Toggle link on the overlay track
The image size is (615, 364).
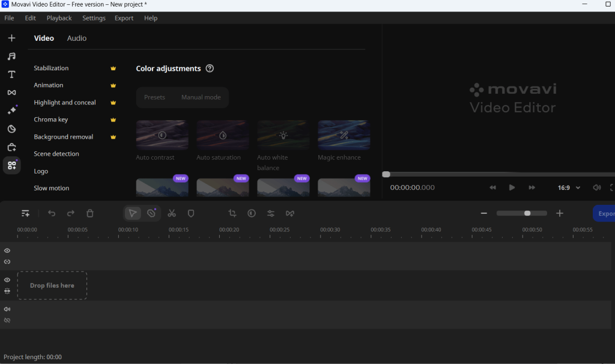pyautogui.click(x=7, y=262)
